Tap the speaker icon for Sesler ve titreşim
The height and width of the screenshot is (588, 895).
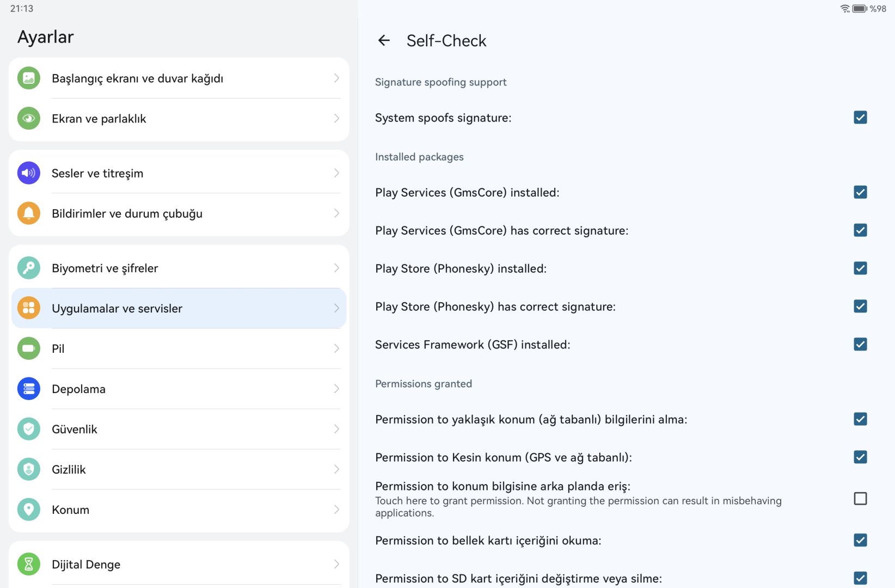(29, 173)
